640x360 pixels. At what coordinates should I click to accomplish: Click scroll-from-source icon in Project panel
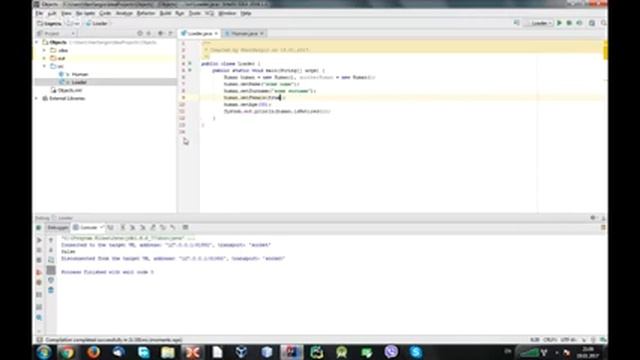click(x=140, y=33)
